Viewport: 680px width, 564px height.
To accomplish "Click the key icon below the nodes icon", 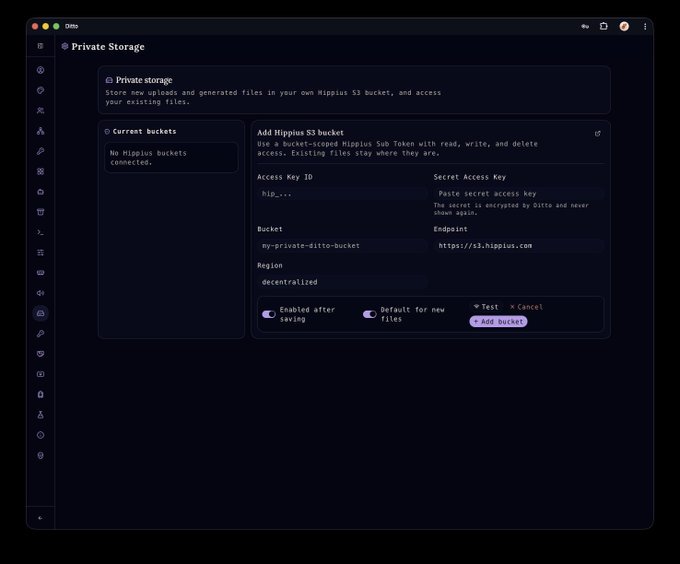I will (40, 151).
